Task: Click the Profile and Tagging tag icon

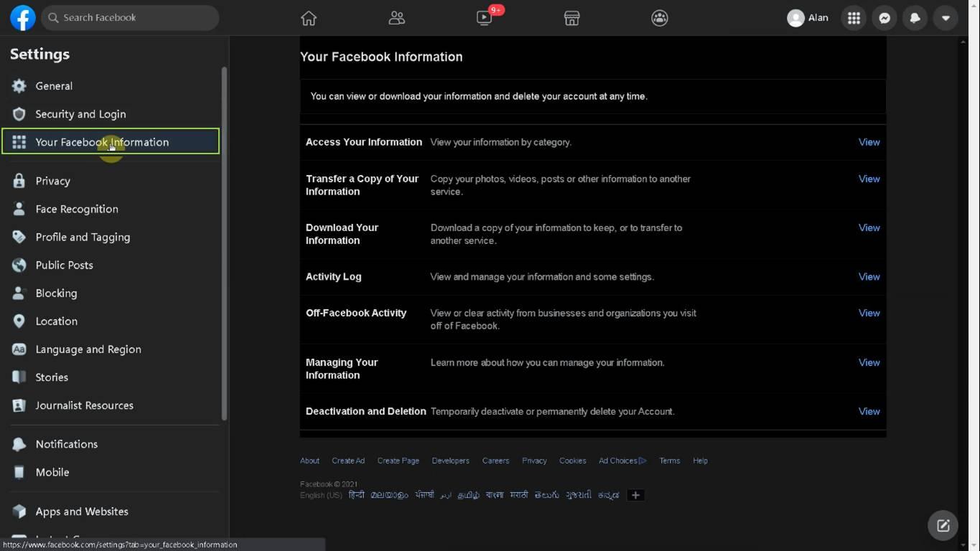Action: [19, 237]
